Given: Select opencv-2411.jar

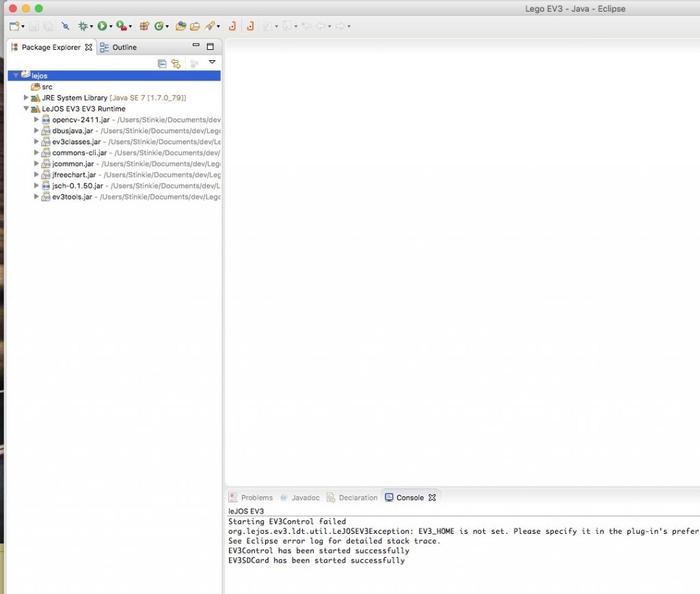Looking at the screenshot, I should point(81,120).
